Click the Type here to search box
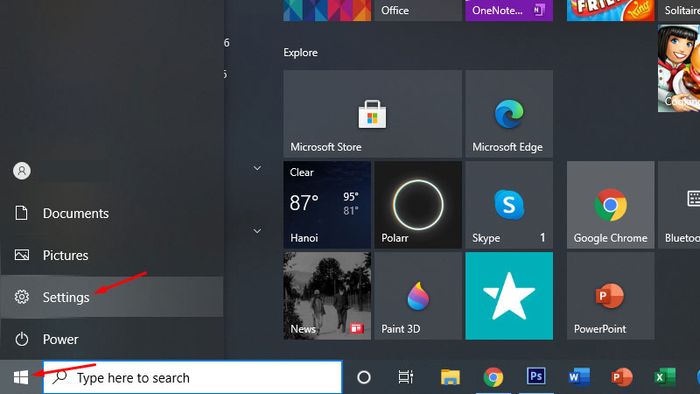 193,377
